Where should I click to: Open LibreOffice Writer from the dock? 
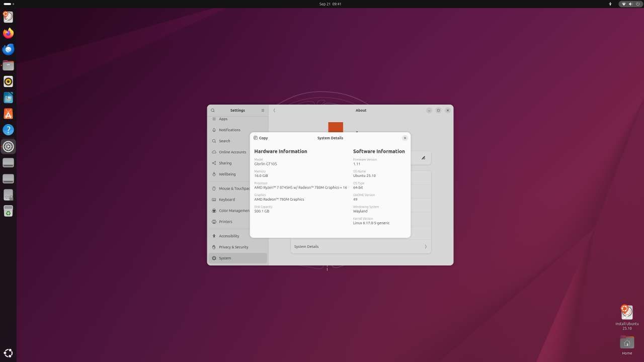pos(8,98)
